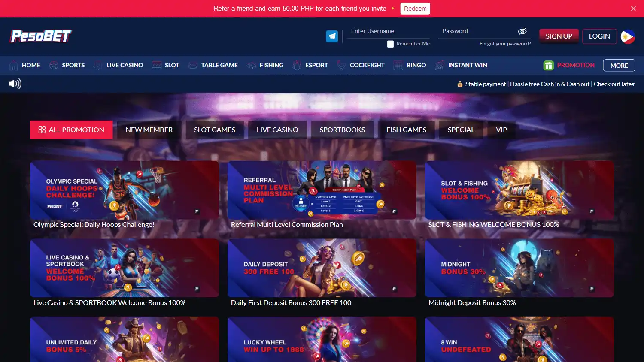
Task: Open the LIVE CASINO menu item
Action: (x=125, y=65)
